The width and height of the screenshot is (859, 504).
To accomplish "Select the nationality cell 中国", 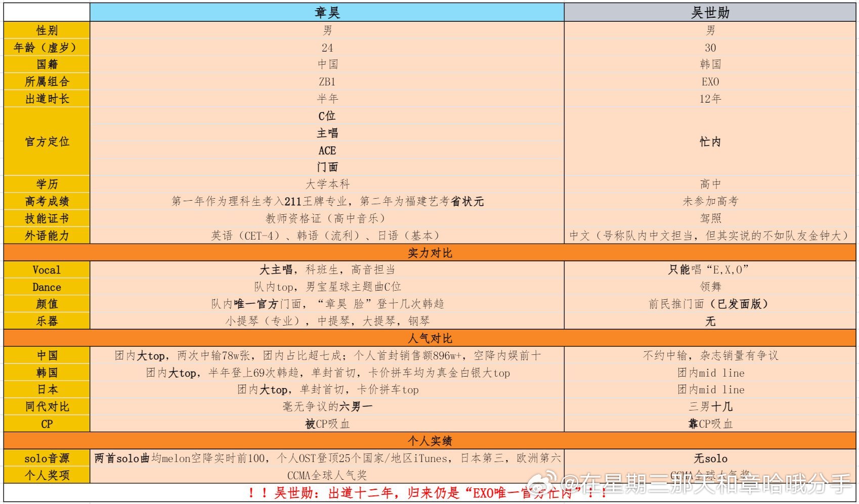I will [x=327, y=64].
